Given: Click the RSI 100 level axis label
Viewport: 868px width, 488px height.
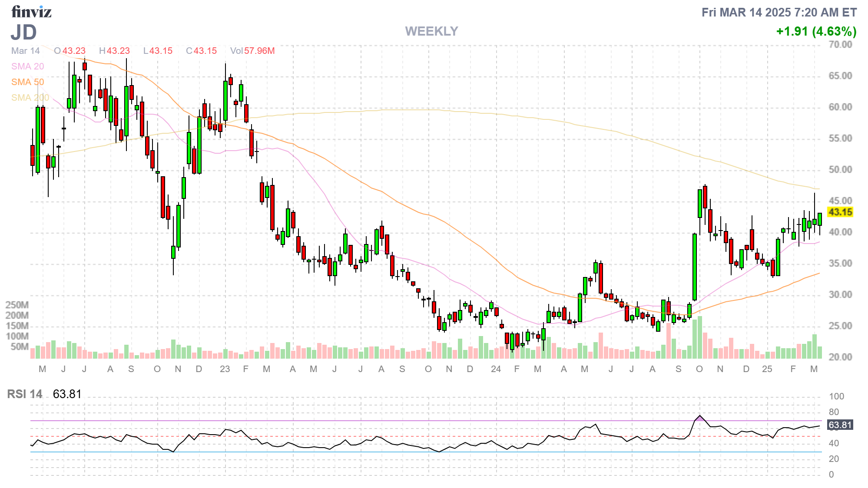Looking at the screenshot, I should 836,396.
